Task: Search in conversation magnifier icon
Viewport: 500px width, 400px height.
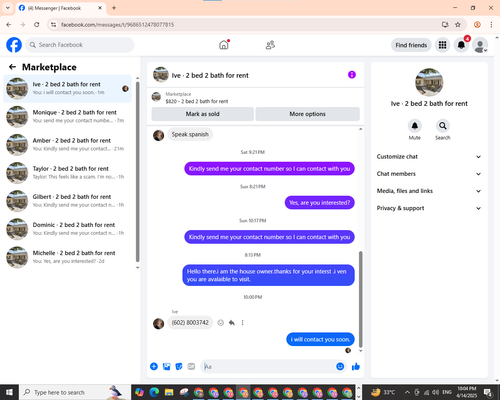Action: (442, 126)
